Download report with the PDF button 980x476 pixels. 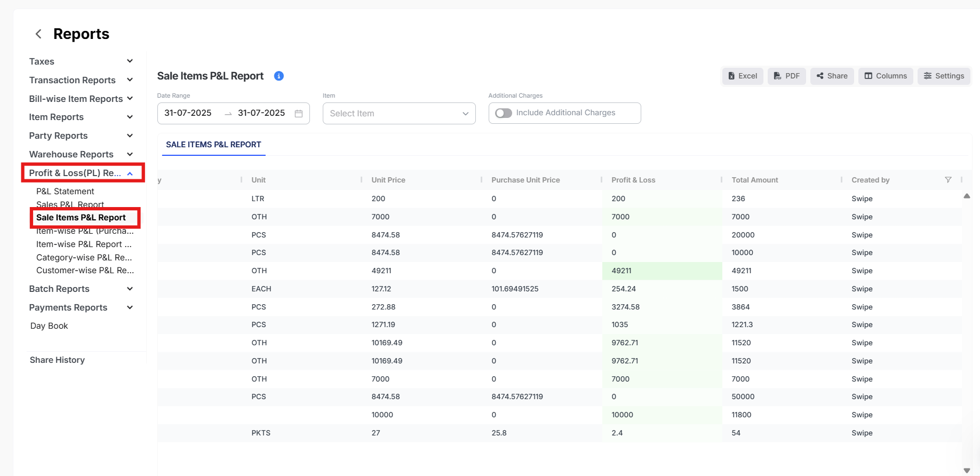point(787,76)
